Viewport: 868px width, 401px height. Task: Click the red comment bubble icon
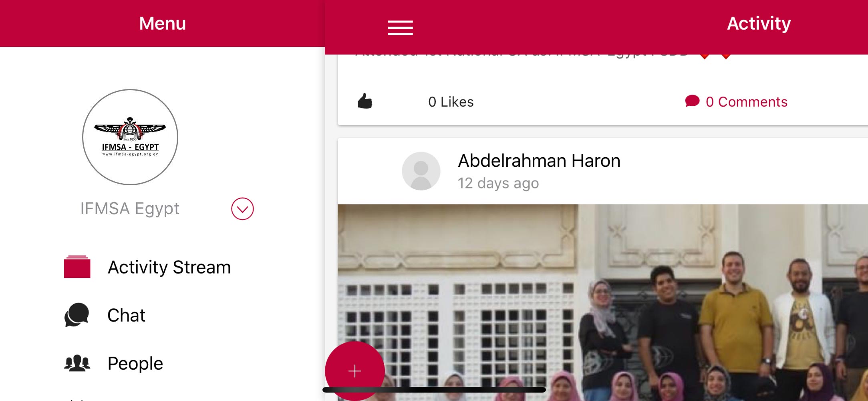pyautogui.click(x=692, y=101)
